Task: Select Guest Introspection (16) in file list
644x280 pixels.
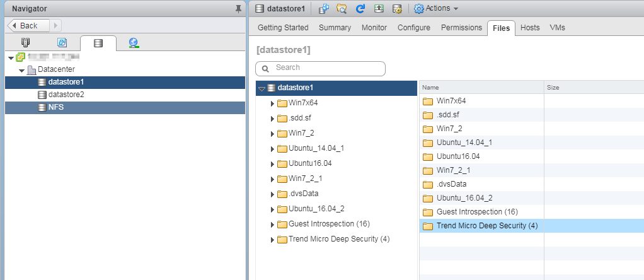Action: (476, 212)
